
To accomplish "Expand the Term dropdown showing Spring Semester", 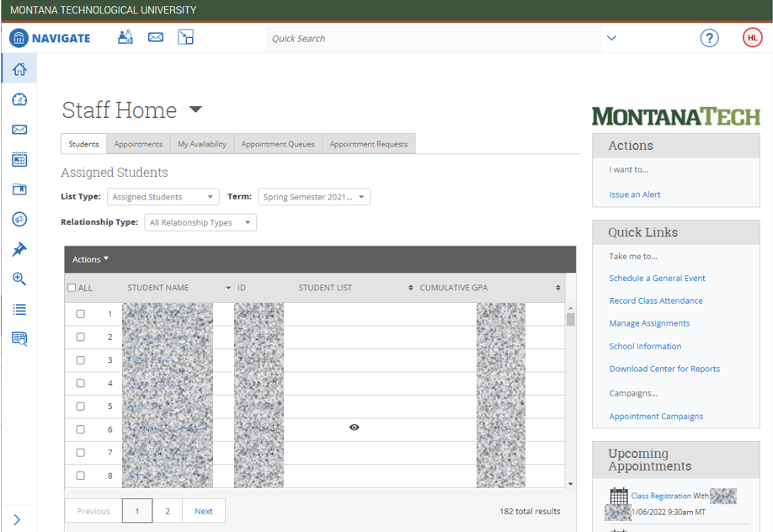I will 313,197.
